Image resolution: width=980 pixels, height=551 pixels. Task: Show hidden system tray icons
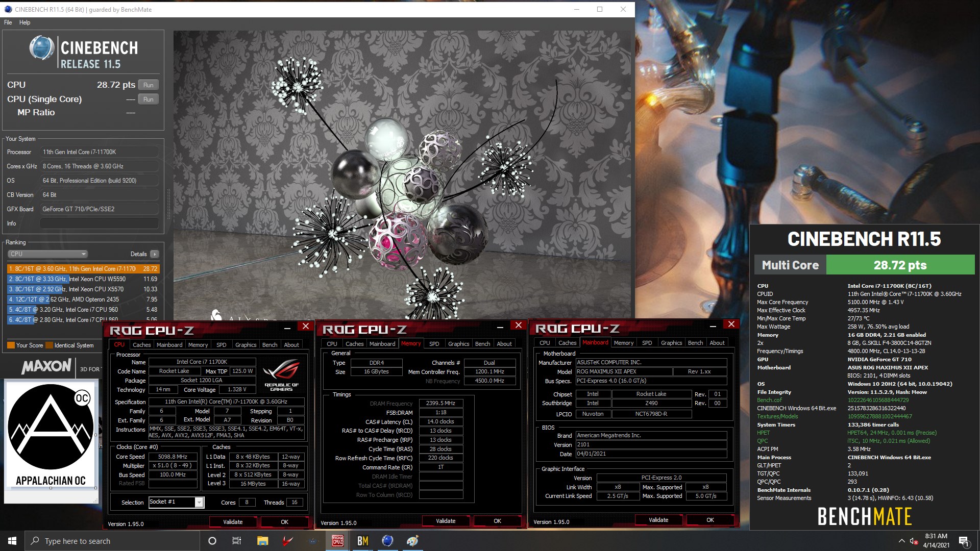[x=901, y=541]
